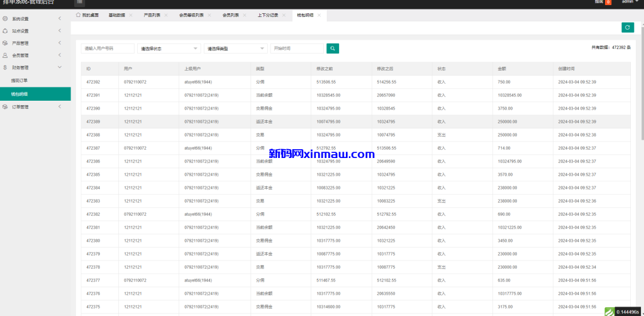644x316 pixels.
Task: Click the 开始时间 date field
Action: (297, 48)
